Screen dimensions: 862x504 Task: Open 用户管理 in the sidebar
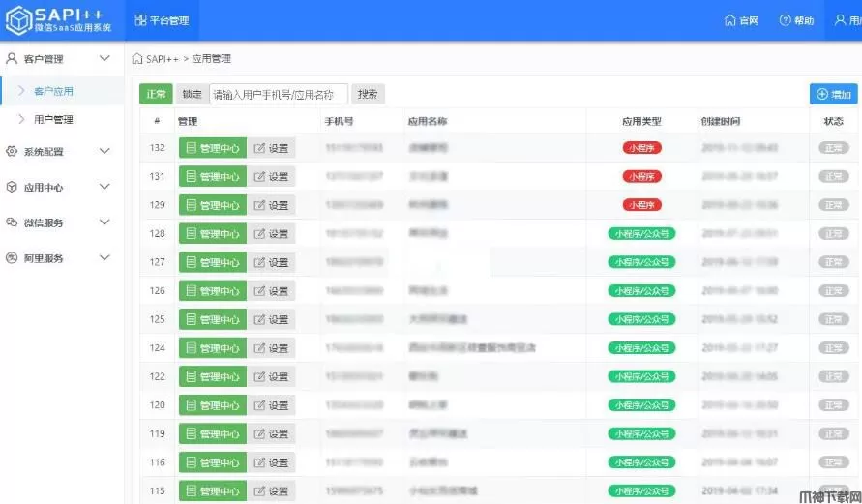[x=53, y=120]
